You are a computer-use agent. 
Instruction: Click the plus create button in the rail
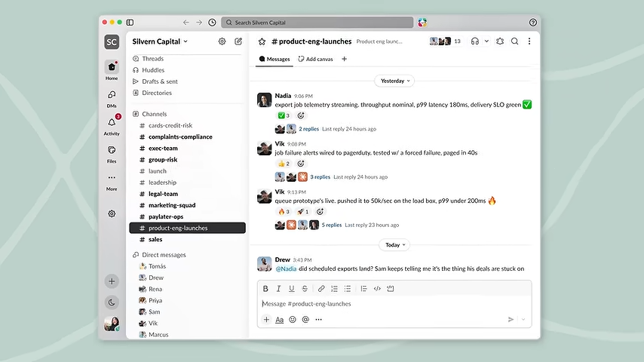coord(112,281)
